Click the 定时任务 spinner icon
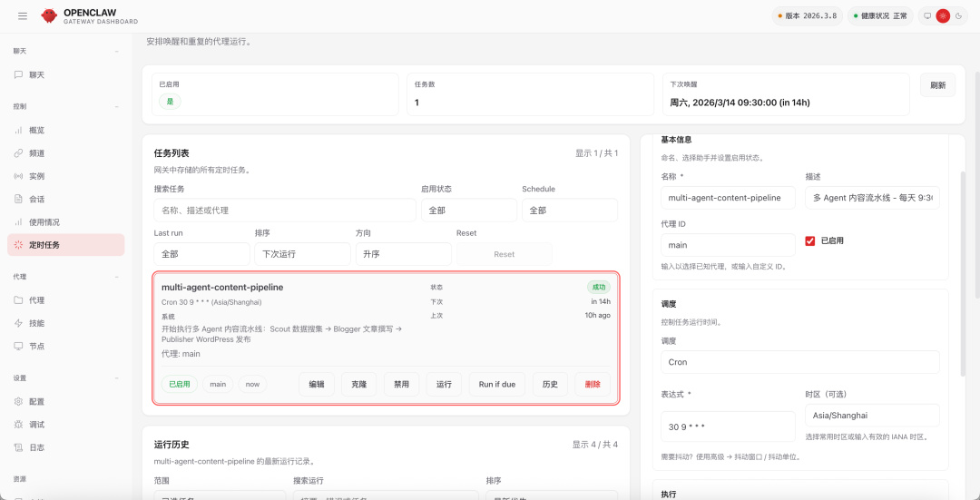The width and height of the screenshot is (980, 500). pyautogui.click(x=19, y=245)
